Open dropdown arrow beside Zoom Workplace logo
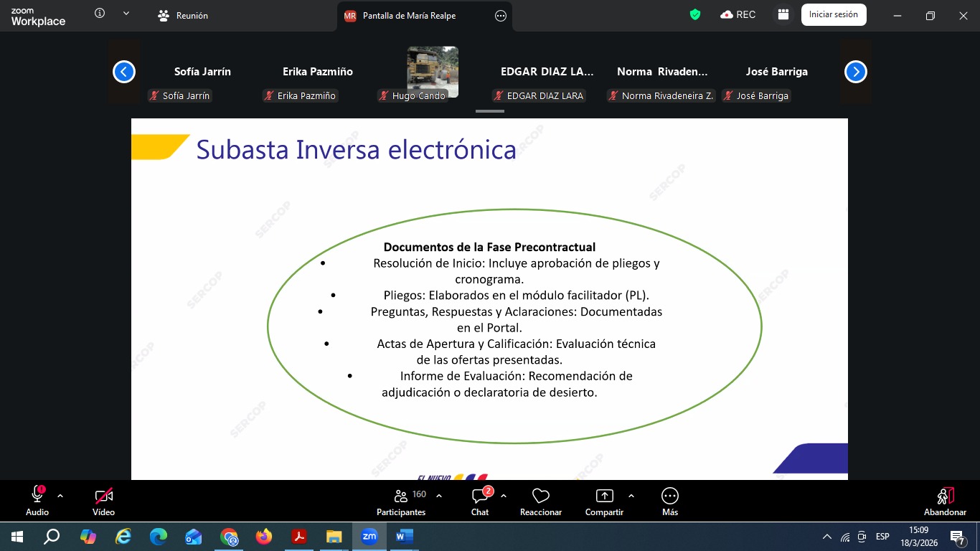The width and height of the screenshot is (980, 551). point(126,14)
